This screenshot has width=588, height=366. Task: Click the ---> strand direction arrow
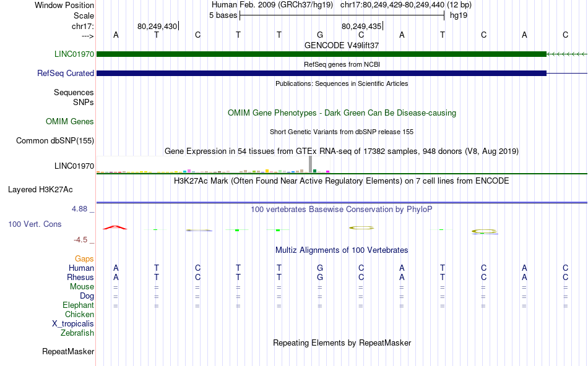click(88, 36)
